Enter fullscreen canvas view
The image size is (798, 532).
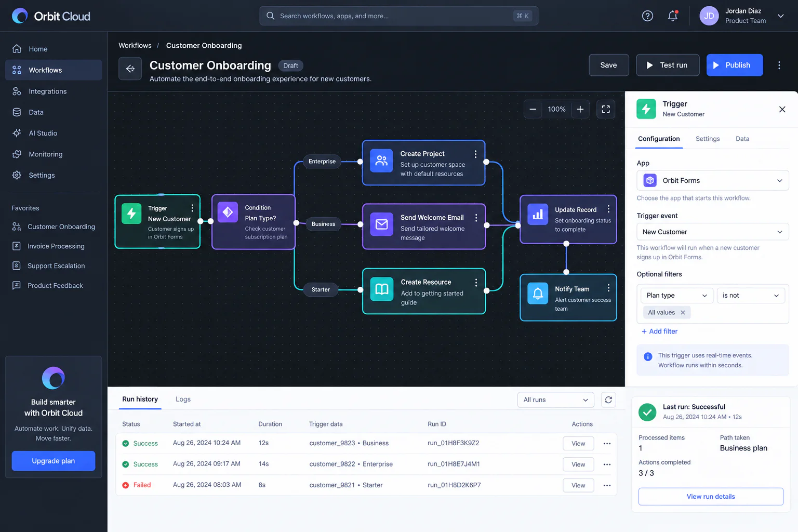pos(606,109)
